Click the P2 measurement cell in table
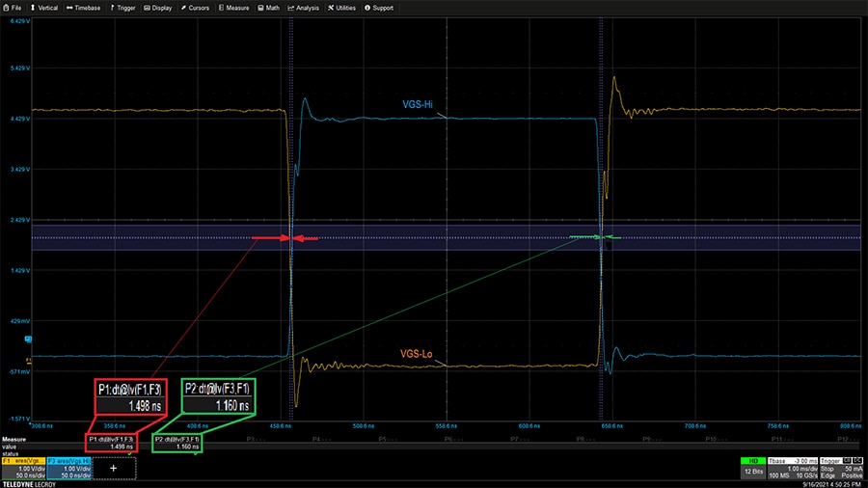 click(176, 443)
